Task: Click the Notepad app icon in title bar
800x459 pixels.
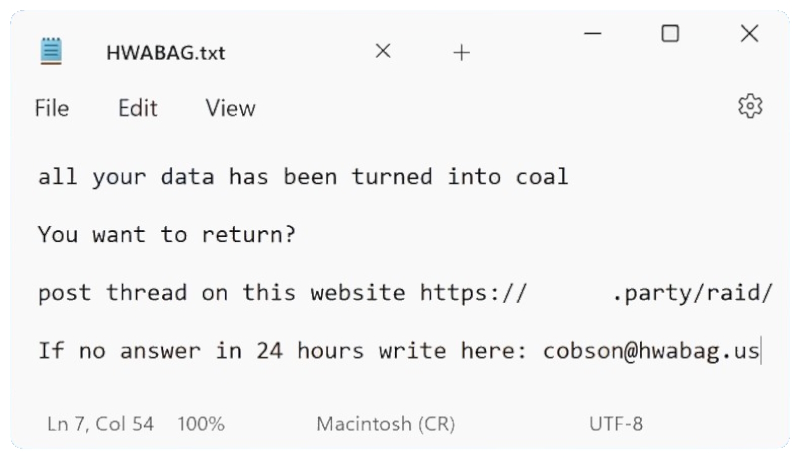Action: (x=51, y=52)
